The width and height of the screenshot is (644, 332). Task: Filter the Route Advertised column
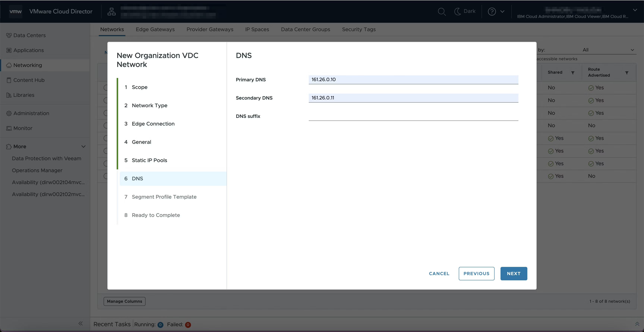(627, 73)
